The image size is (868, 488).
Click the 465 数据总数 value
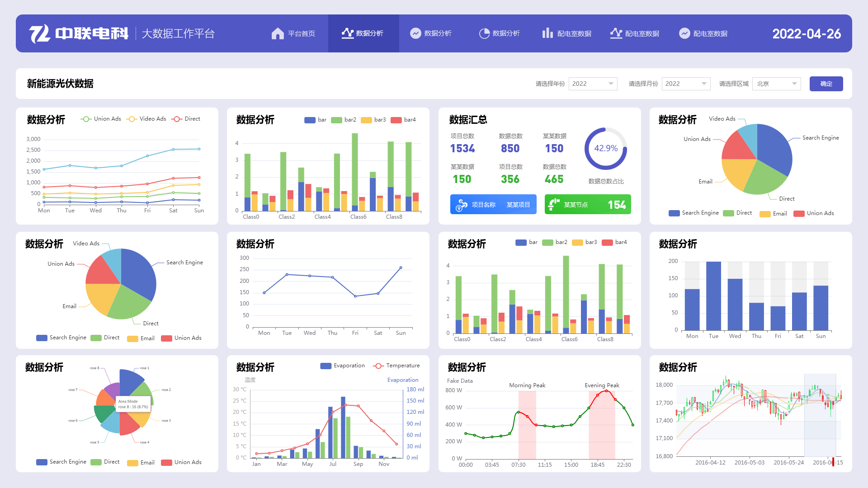tap(554, 179)
